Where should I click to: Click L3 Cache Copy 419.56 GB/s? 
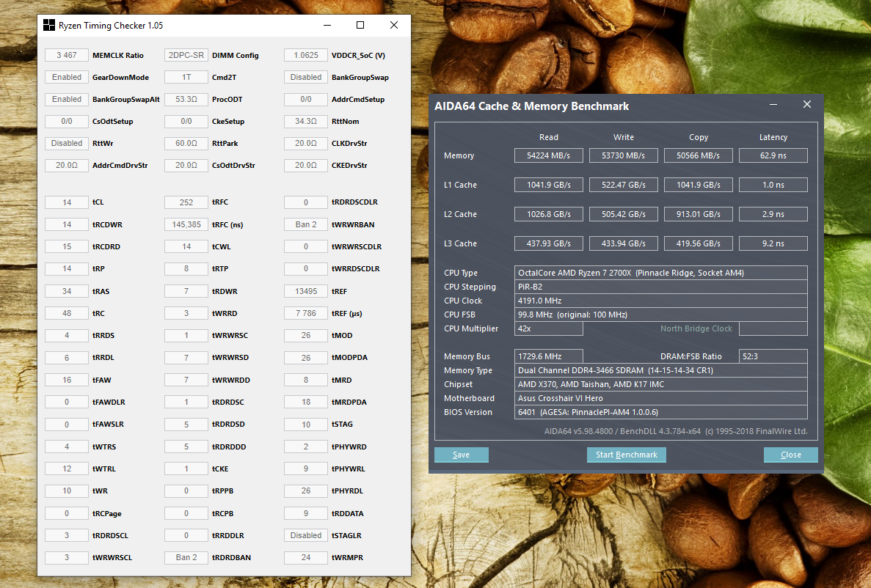699,243
